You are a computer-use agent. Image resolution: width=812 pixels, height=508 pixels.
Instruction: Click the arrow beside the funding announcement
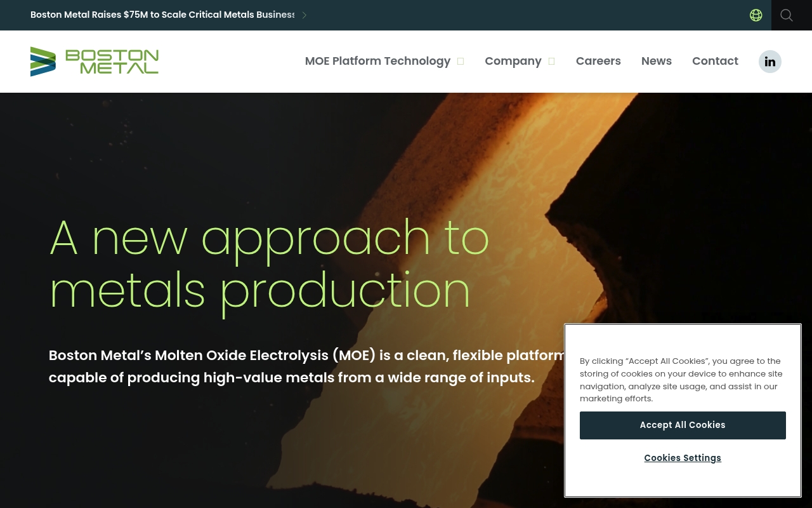point(304,15)
